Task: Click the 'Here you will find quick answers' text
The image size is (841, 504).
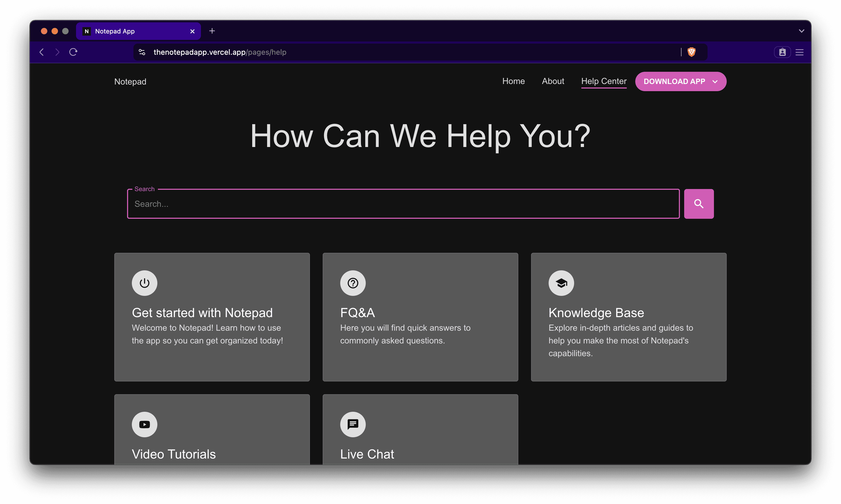Action: point(405,334)
